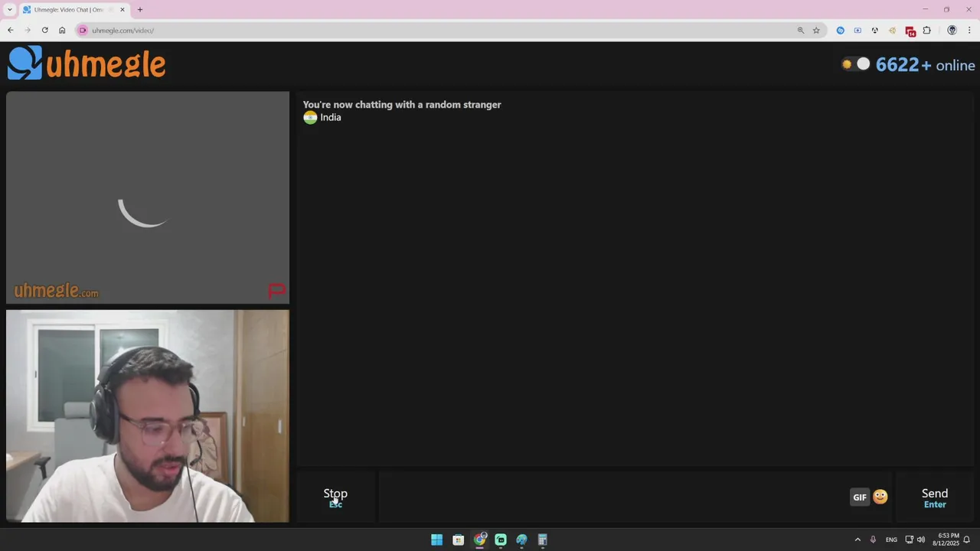The height and width of the screenshot is (551, 980).
Task: Open the emoji picker
Action: (880, 497)
